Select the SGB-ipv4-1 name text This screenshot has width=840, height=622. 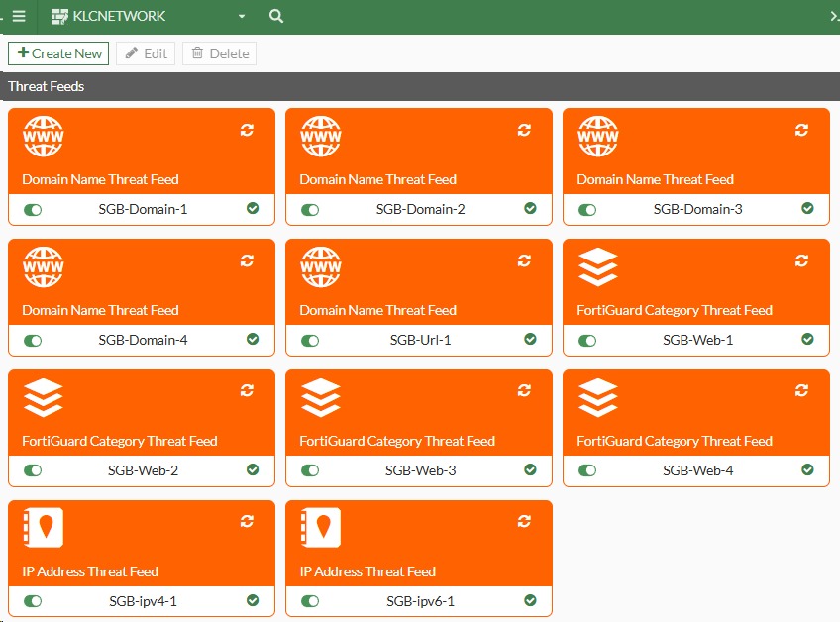143,601
